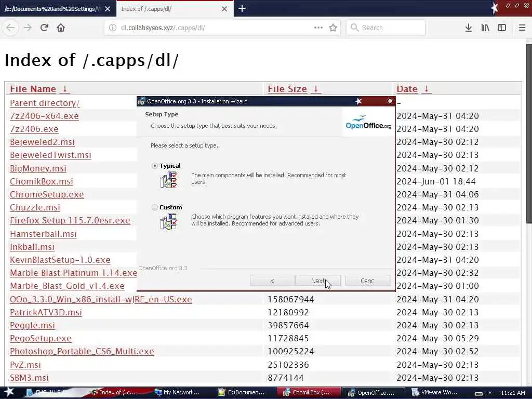532x399 pixels.
Task: Open the ChomikBox.msi link
Action: (42, 181)
